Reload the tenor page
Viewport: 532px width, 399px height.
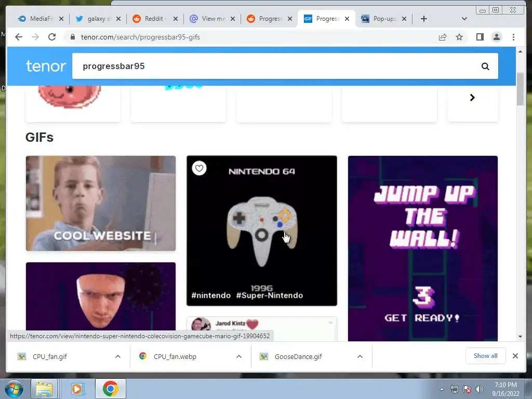tap(52, 37)
